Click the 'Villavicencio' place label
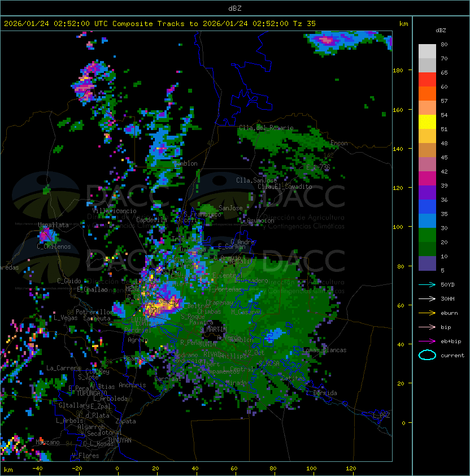This screenshot has width=470, height=476. tap(114, 211)
